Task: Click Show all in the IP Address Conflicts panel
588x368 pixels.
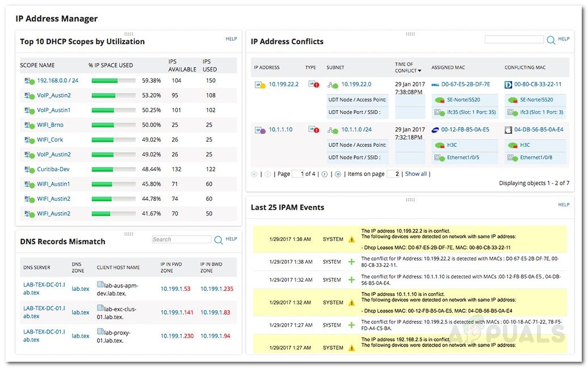Action: coord(416,174)
